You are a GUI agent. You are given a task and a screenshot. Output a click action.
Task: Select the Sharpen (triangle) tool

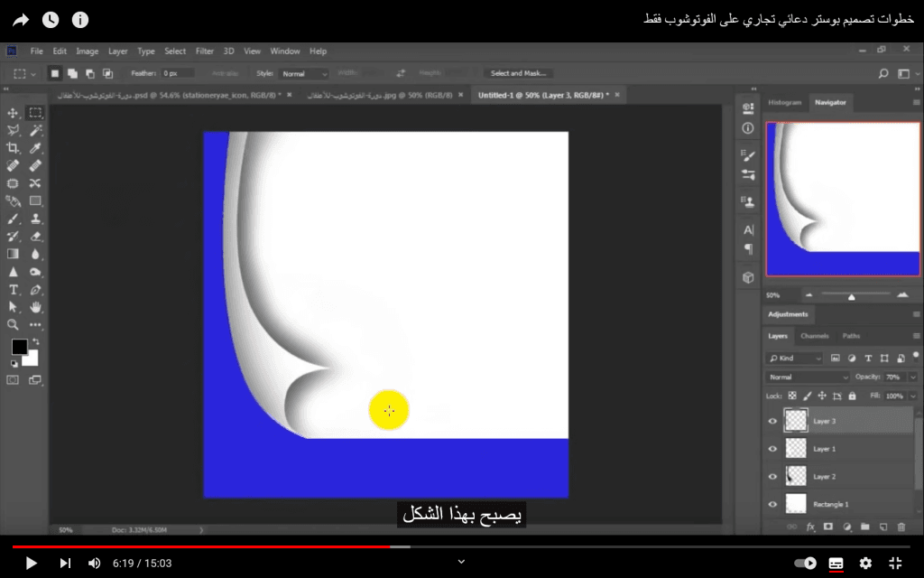[x=13, y=272]
